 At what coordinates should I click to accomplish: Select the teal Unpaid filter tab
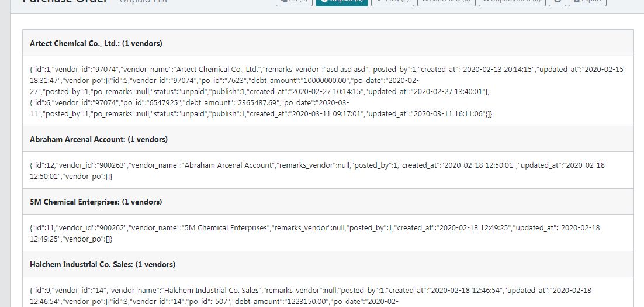(342, 2)
